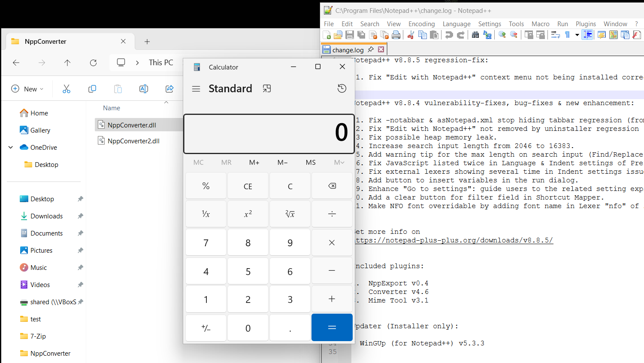Viewport: 644px width, 363px height.
Task: Refresh the File Explorer view
Action: 93,63
